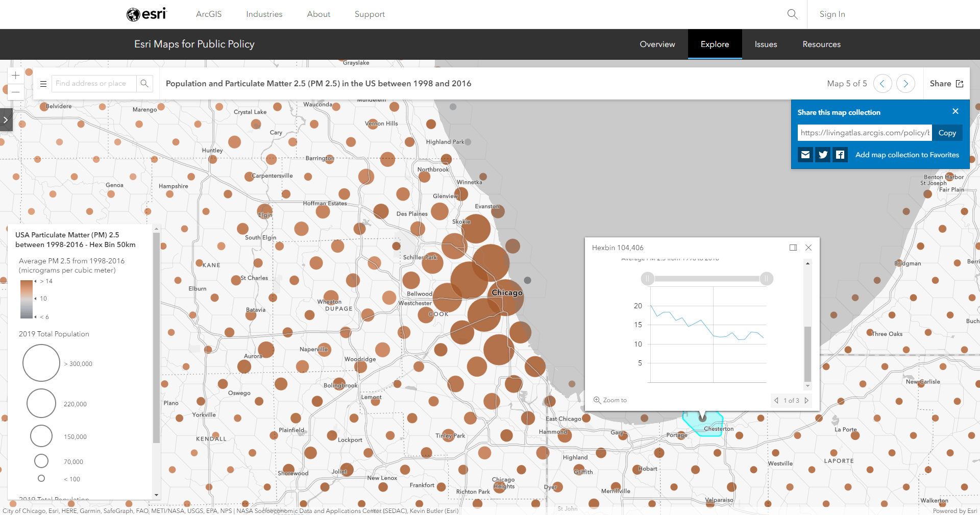Show next feature in popup
980x515 pixels.
(x=806, y=401)
